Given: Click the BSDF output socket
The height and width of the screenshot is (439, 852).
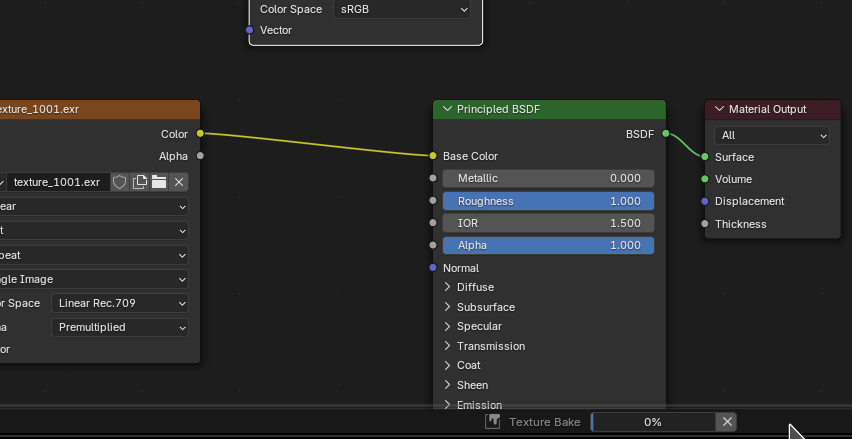Looking at the screenshot, I should tap(666, 133).
